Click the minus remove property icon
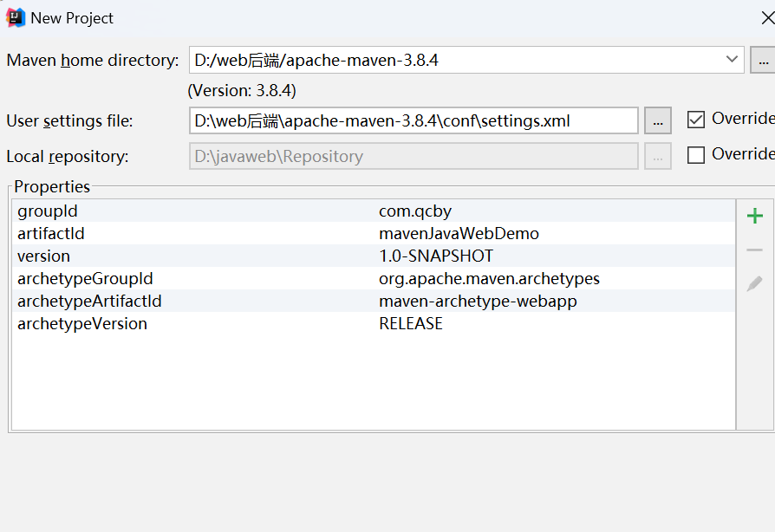Screen dimensions: 775x532 click(755, 250)
